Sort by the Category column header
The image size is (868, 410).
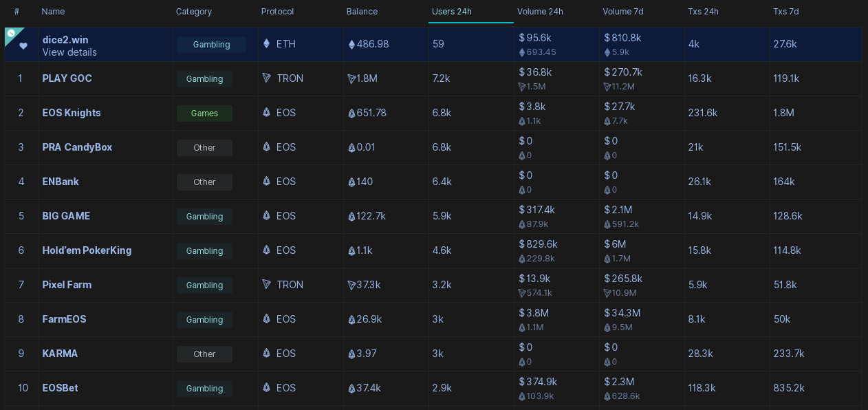coord(194,12)
